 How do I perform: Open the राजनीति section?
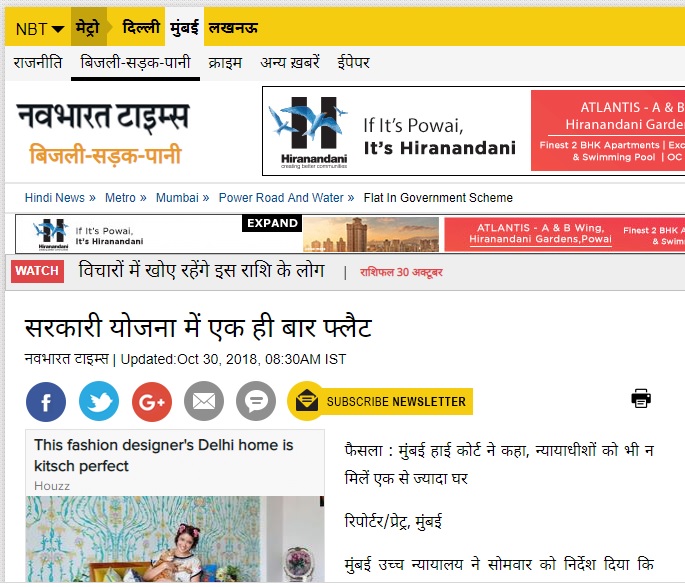coord(38,62)
